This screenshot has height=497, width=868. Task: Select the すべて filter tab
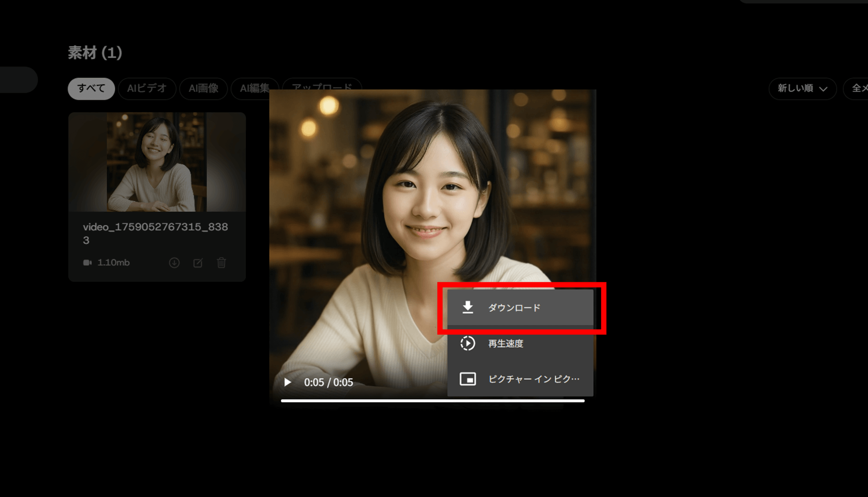tap(91, 88)
